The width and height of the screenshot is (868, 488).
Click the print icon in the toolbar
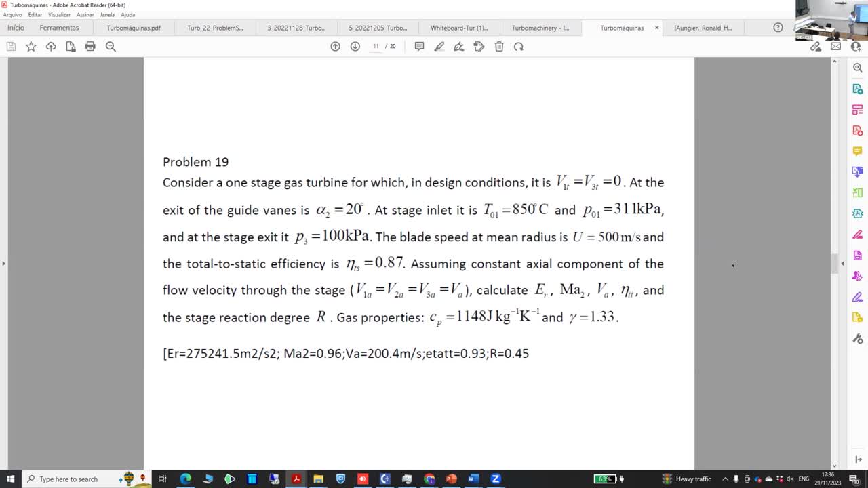pyautogui.click(x=90, y=47)
